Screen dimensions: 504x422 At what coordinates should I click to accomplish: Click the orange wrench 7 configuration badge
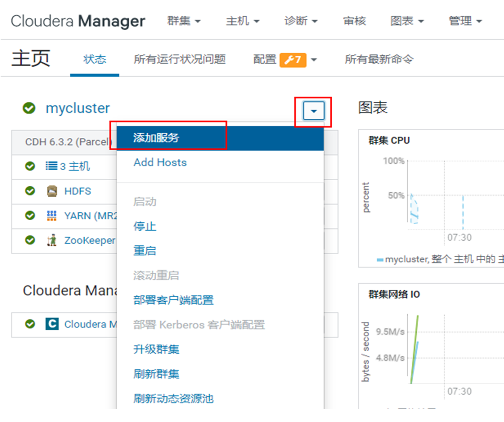point(293,60)
